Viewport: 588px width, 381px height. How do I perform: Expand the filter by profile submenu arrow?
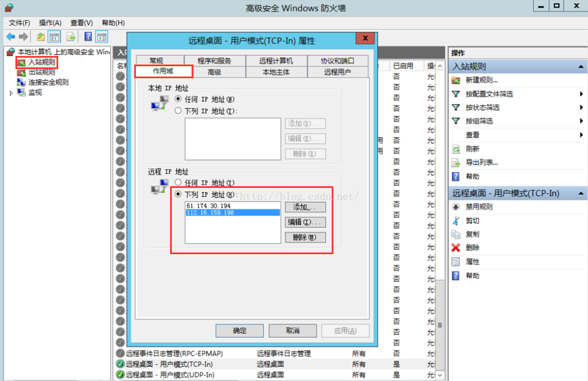pos(581,94)
